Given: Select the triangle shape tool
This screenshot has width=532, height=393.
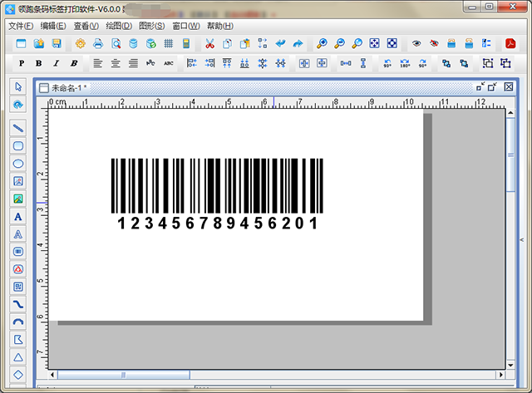Looking at the screenshot, I should pyautogui.click(x=18, y=357).
